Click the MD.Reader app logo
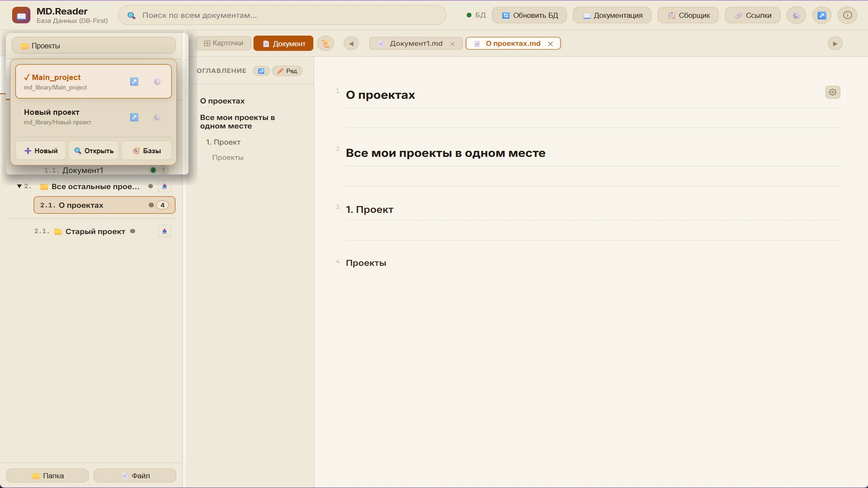This screenshot has height=488, width=868. tap(21, 16)
